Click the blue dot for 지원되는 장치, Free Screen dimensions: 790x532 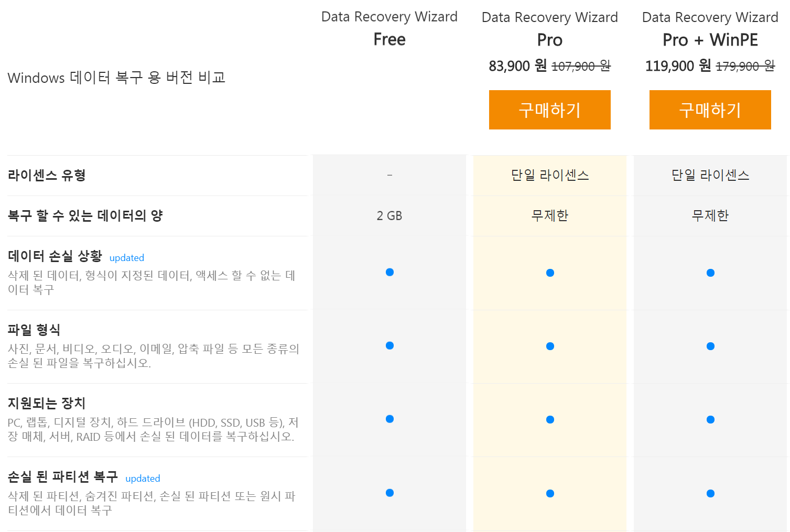click(x=389, y=419)
